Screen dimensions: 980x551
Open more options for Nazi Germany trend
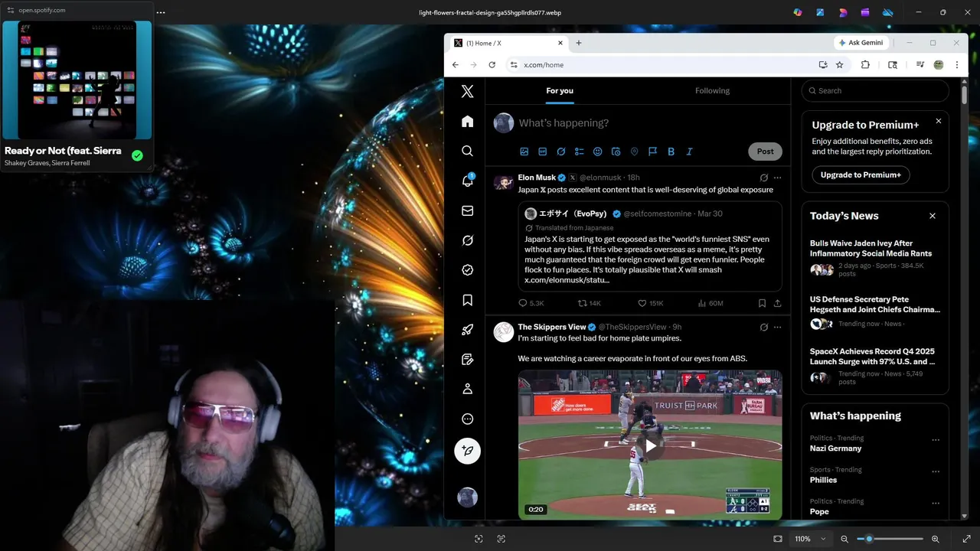click(935, 440)
